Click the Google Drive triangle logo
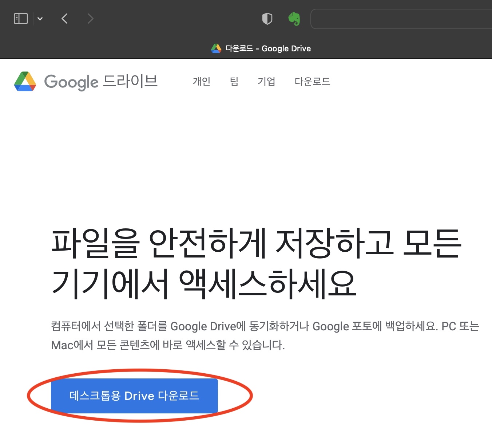This screenshot has width=492, height=448. tap(25, 81)
